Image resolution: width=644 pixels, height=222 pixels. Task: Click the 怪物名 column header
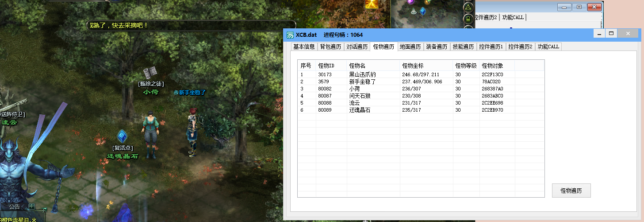point(373,66)
